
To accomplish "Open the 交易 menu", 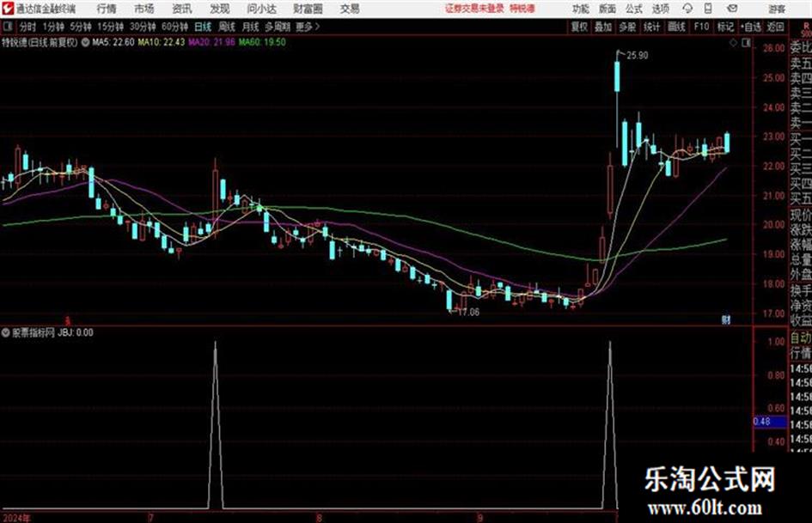I will click(350, 9).
